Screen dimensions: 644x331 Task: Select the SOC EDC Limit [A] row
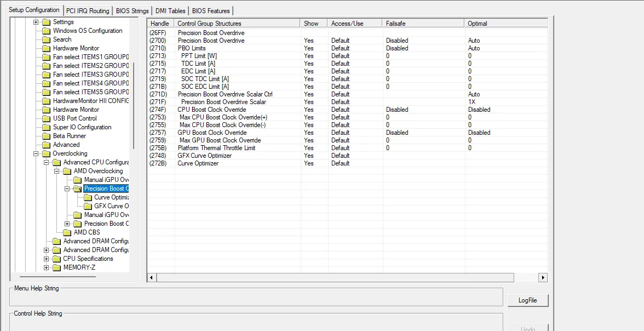click(x=347, y=87)
